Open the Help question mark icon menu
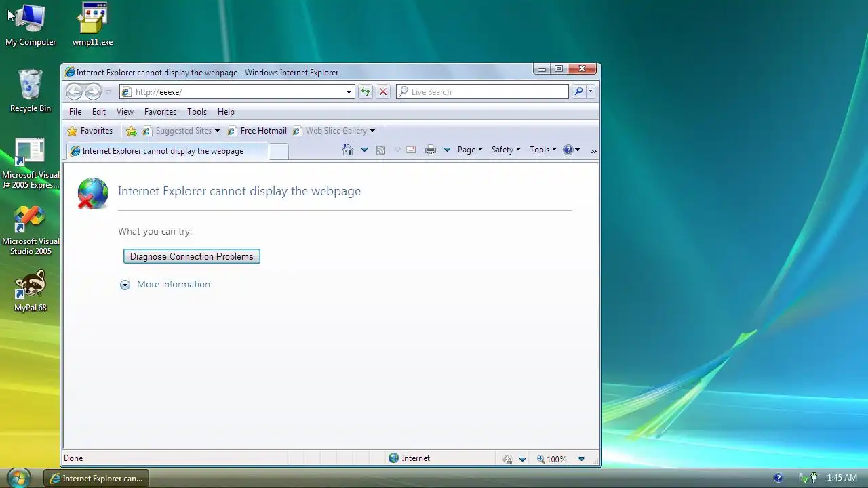Viewport: 868px width, 488px height. pos(571,150)
